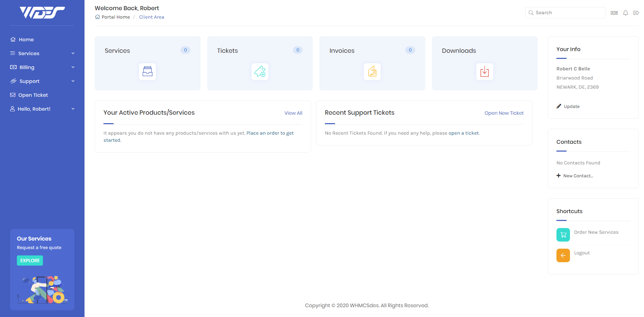This screenshot has height=317, width=644.
Task: Click the home icon in breadcrumb
Action: (x=97, y=17)
